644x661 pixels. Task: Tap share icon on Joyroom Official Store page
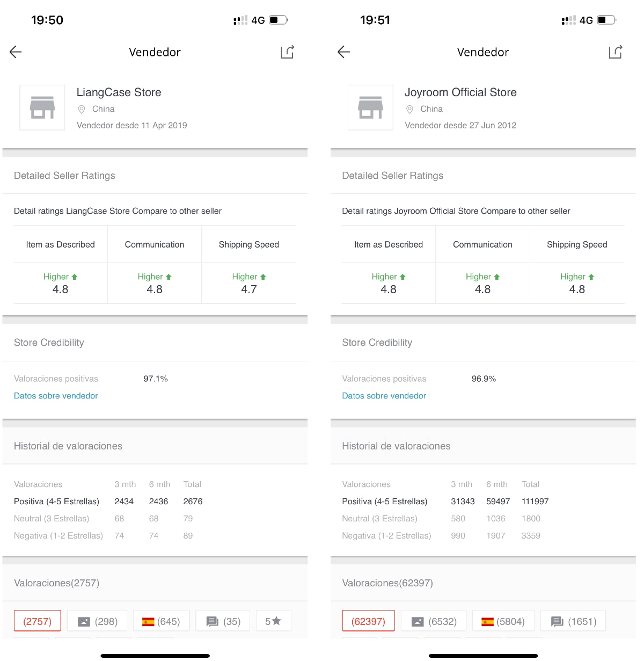615,52
